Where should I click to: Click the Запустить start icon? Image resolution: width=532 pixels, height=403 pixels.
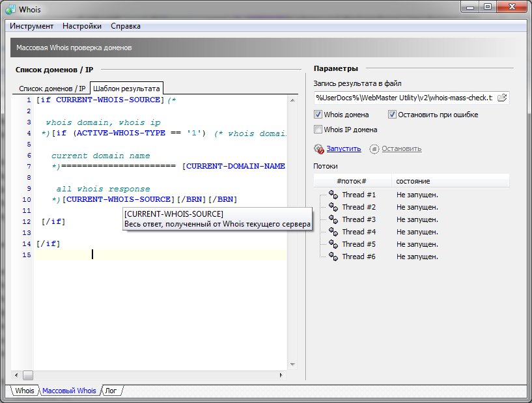click(x=318, y=148)
